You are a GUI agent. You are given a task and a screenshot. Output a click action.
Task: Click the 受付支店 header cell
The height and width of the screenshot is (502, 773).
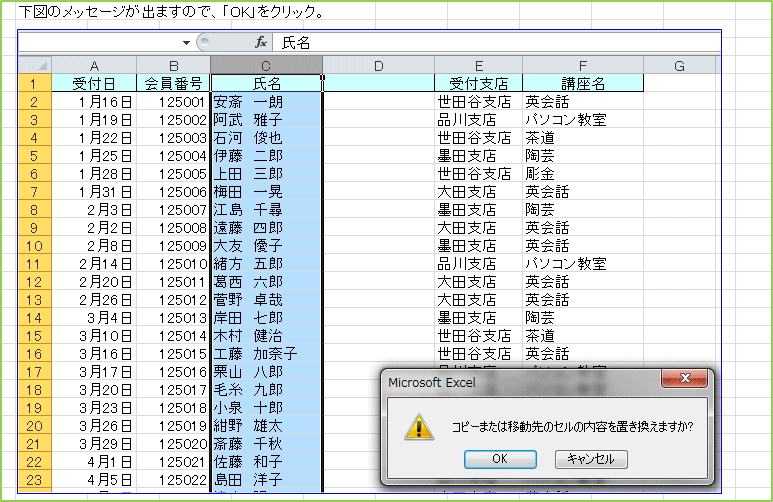click(x=478, y=83)
